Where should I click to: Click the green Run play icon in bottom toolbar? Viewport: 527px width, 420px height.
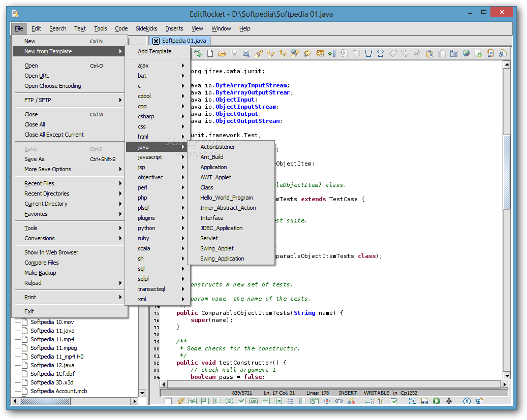click(436, 401)
